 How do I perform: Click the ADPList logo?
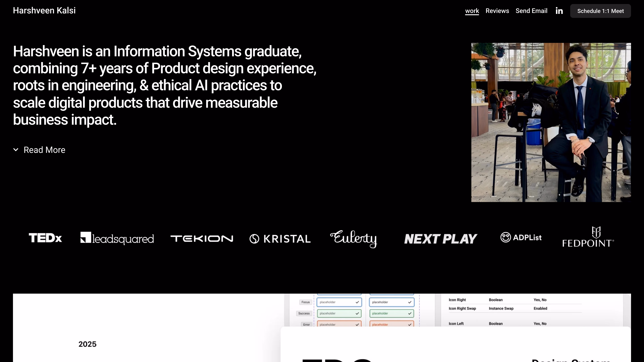521,237
